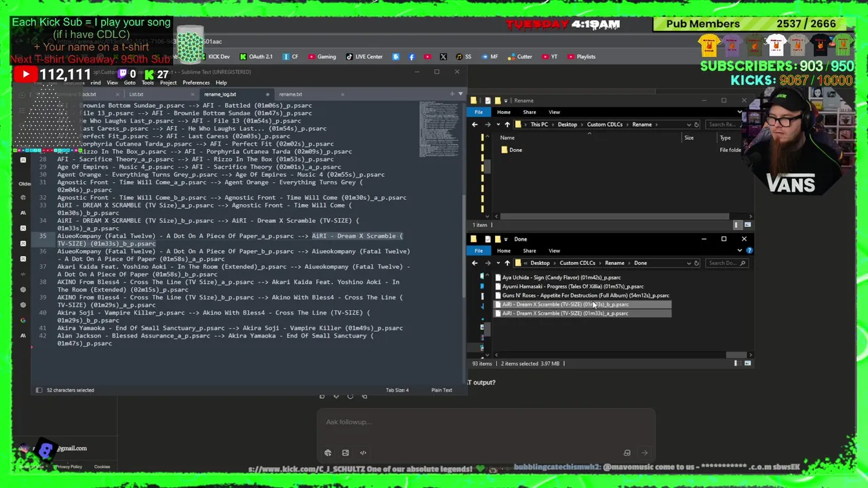Click This PC breadcrumb in Rename window
The image size is (868, 488).
tap(539, 125)
